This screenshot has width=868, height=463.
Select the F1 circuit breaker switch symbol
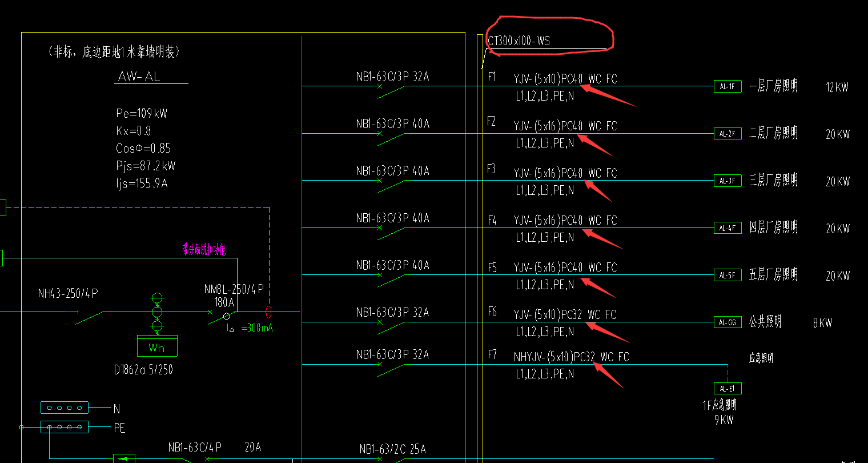coord(391,91)
